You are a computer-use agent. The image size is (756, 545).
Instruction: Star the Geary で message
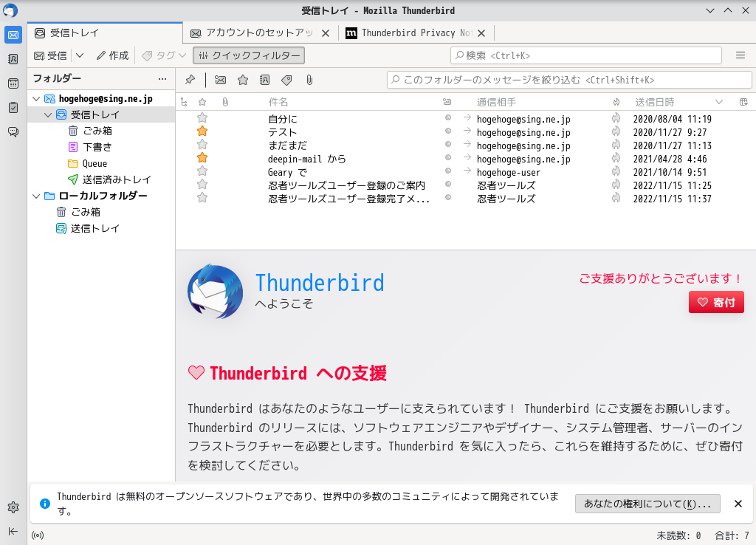tap(202, 171)
